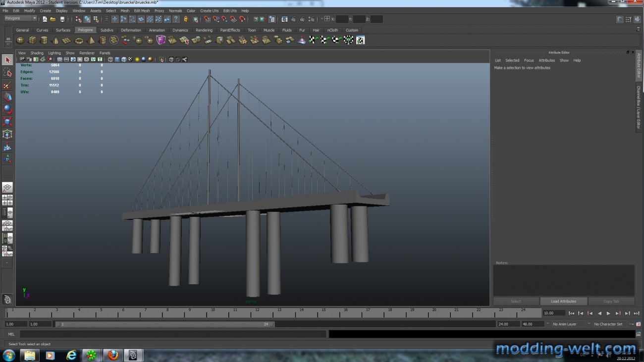Click the checkered UV editor shelf icon
Screen dimensions: 644x362
pos(360,40)
